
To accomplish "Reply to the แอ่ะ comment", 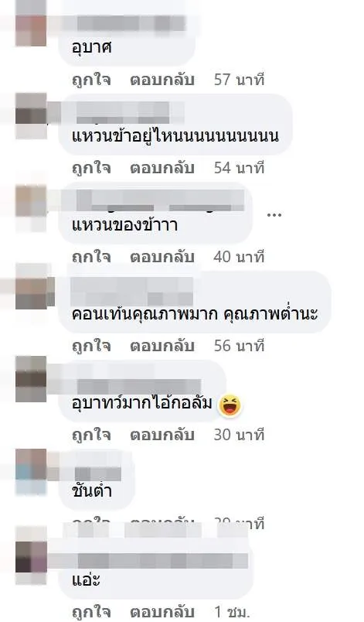I will coord(162,613).
